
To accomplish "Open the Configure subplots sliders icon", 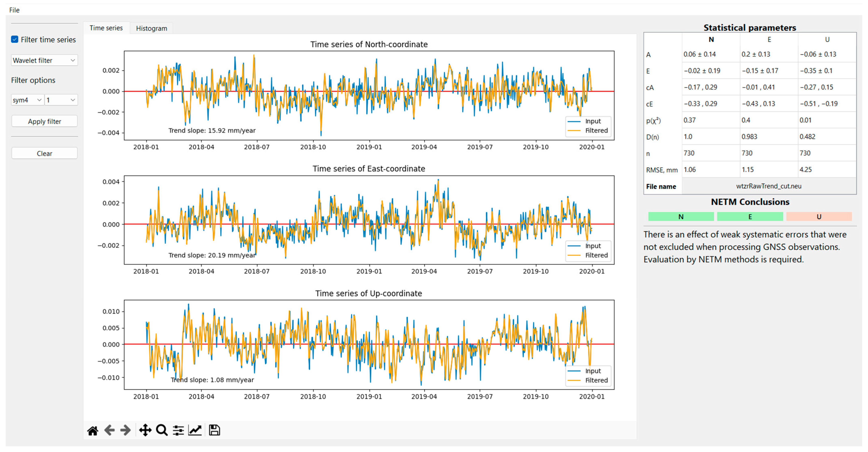I will pyautogui.click(x=178, y=431).
